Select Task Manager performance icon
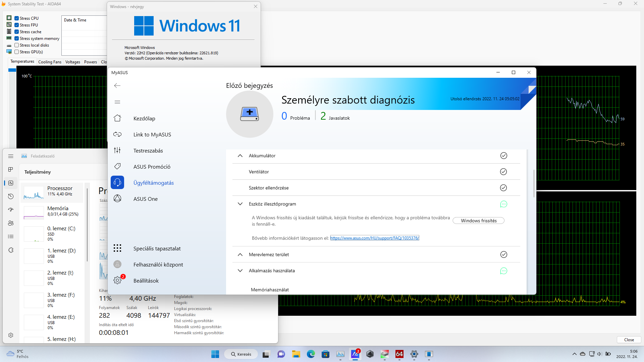Image resolution: width=644 pixels, height=362 pixels. (x=11, y=183)
